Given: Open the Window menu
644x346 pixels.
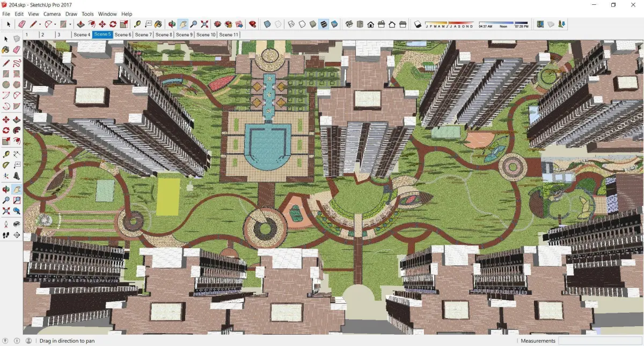Looking at the screenshot, I should [x=107, y=14].
